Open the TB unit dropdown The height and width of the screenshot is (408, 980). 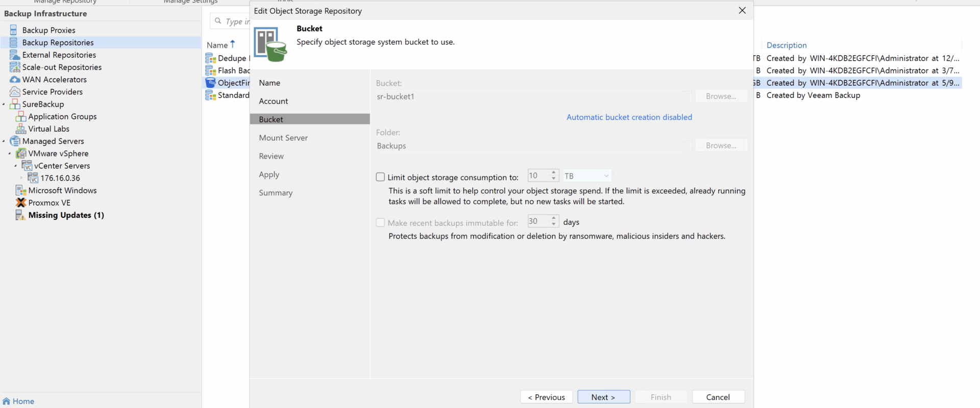[587, 175]
